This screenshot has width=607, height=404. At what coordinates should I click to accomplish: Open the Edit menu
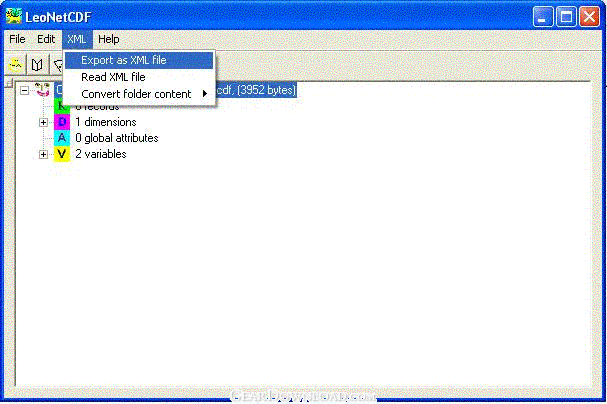coord(46,39)
